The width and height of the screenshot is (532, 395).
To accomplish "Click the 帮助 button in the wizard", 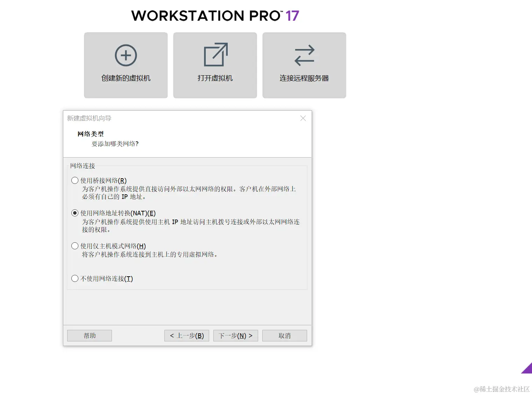I will click(x=90, y=335).
